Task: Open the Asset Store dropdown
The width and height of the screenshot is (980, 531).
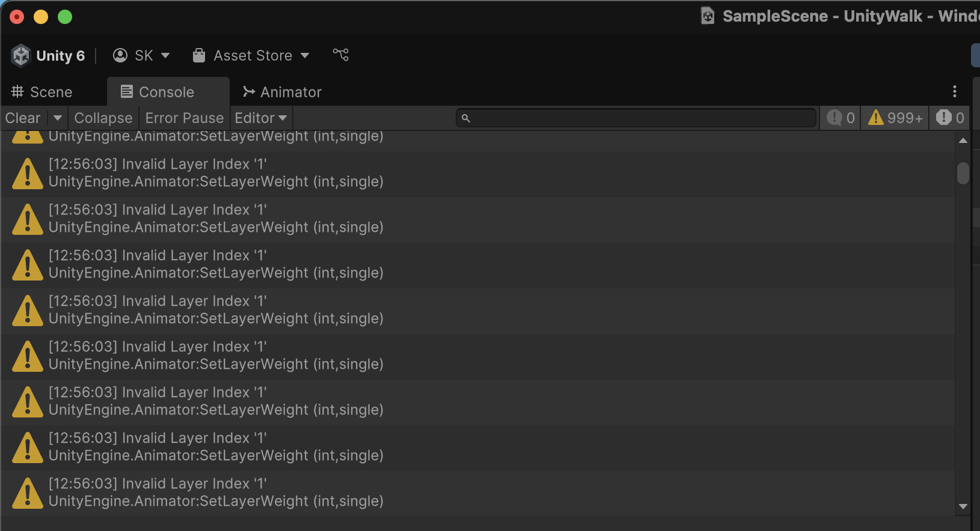Action: pyautogui.click(x=251, y=56)
